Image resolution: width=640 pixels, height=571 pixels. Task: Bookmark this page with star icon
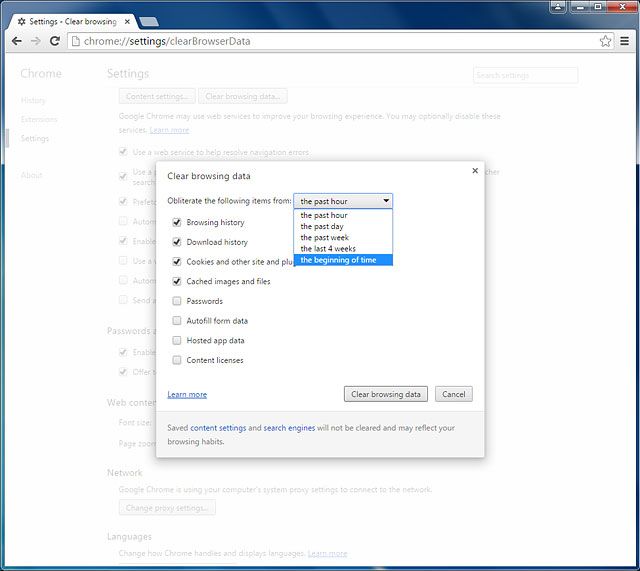[x=605, y=41]
